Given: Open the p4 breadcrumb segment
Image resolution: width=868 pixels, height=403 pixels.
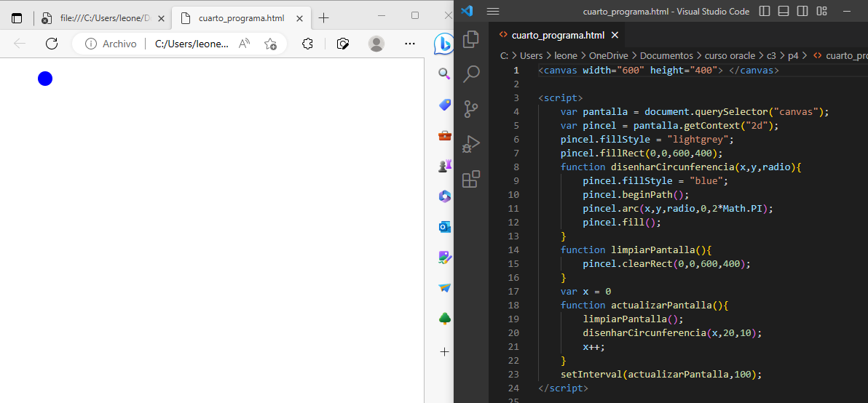Looking at the screenshot, I should pos(793,55).
